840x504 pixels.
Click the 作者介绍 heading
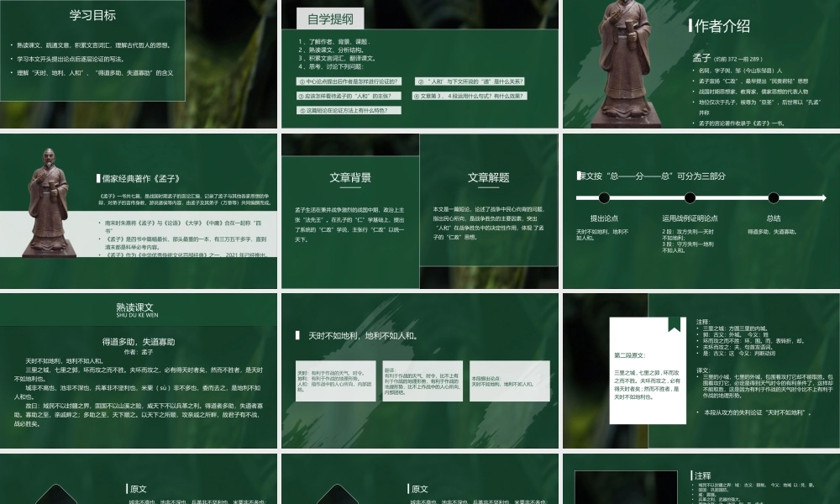click(722, 26)
